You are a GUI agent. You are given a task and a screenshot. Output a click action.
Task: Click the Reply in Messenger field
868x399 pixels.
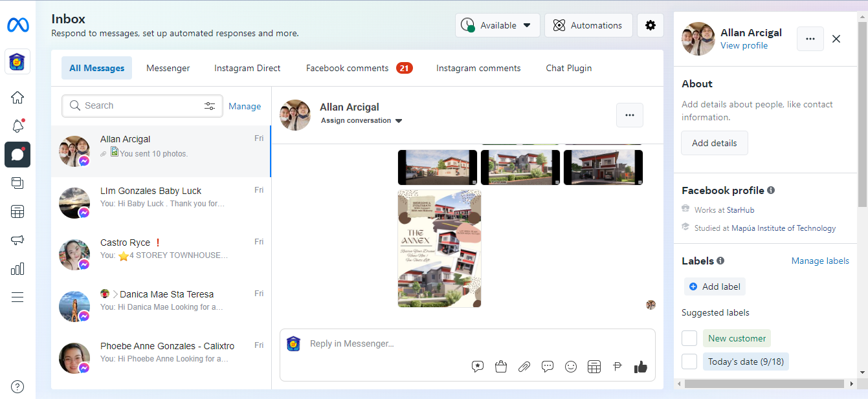[x=467, y=343]
